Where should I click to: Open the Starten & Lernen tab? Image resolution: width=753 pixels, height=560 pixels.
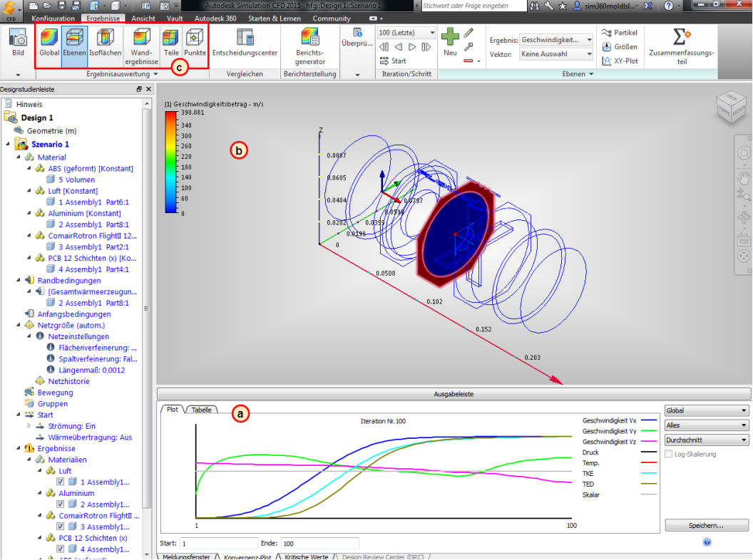click(275, 19)
